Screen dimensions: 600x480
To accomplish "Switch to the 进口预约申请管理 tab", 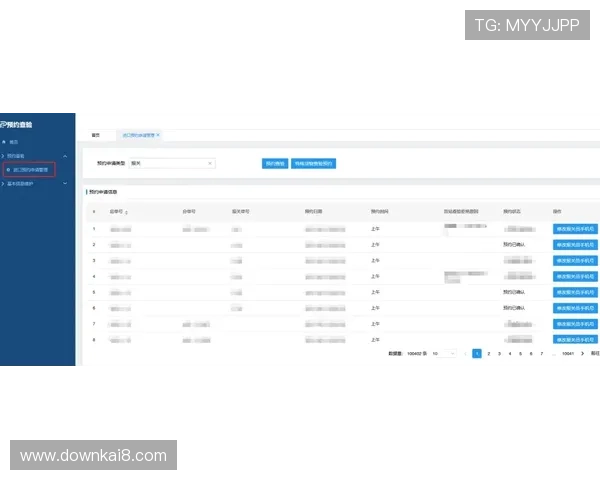I will [137, 134].
